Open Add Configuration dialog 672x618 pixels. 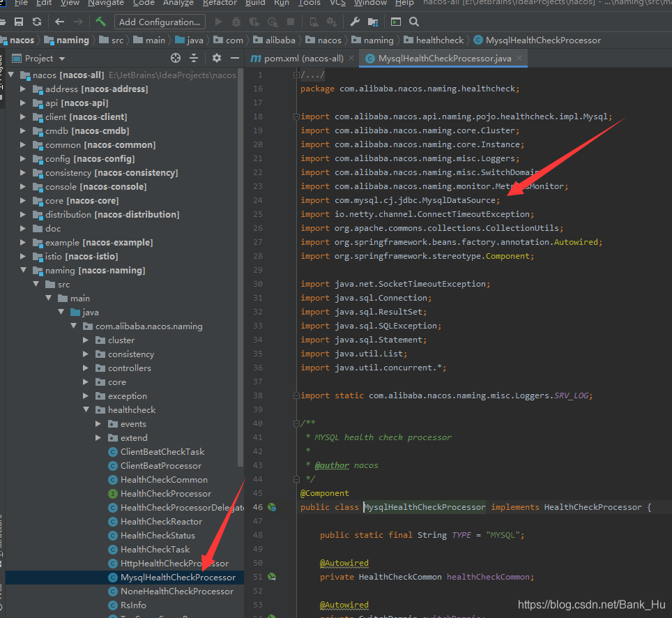pyautogui.click(x=160, y=22)
